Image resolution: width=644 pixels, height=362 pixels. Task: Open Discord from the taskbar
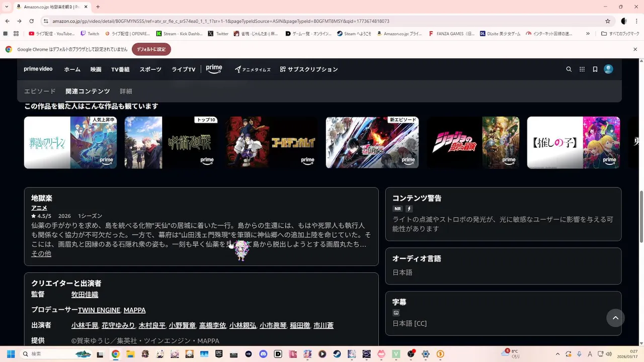263,354
